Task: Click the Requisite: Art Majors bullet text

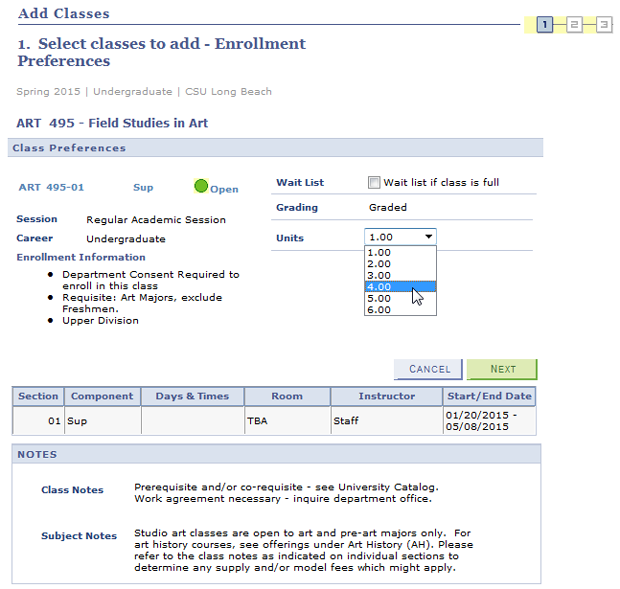Action: (142, 303)
